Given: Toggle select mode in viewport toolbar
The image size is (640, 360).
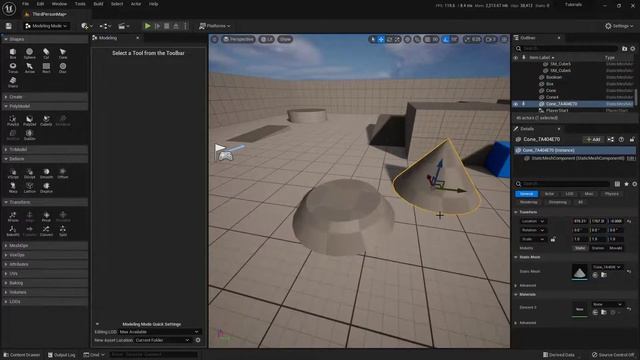Looking at the screenshot, I should [373, 39].
